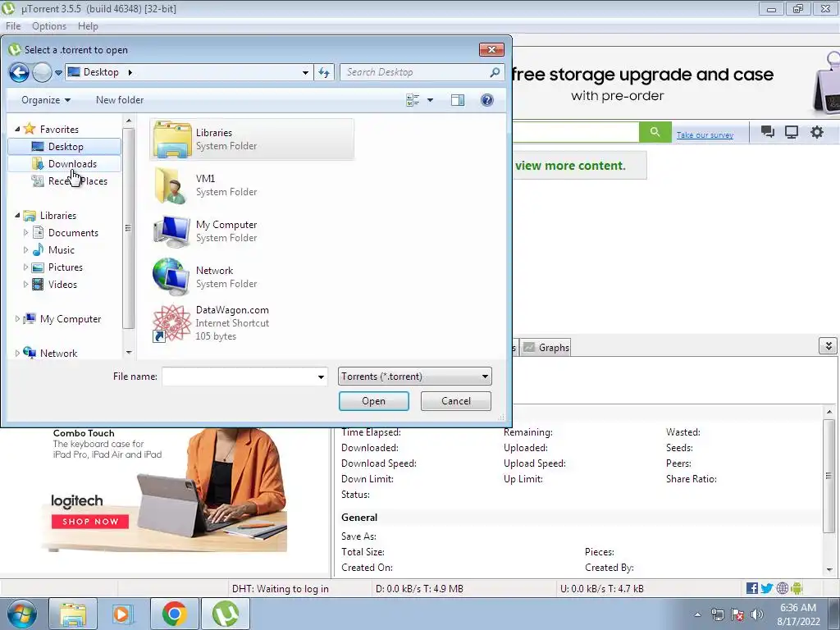Click the chat bubbles icon in µTorrent toolbar

click(767, 132)
